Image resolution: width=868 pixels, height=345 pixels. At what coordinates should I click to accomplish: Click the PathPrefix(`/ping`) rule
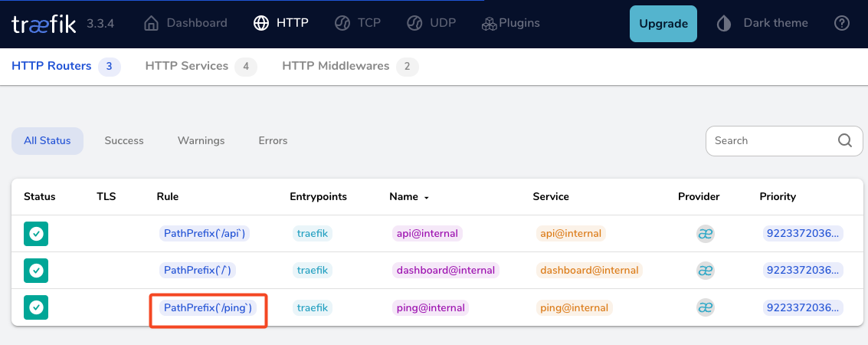(x=208, y=307)
